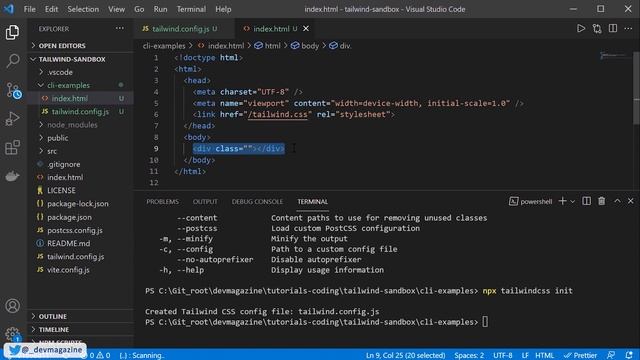Screen dimensions: 640x360
Task: Open the Go menu
Action: (139, 9)
